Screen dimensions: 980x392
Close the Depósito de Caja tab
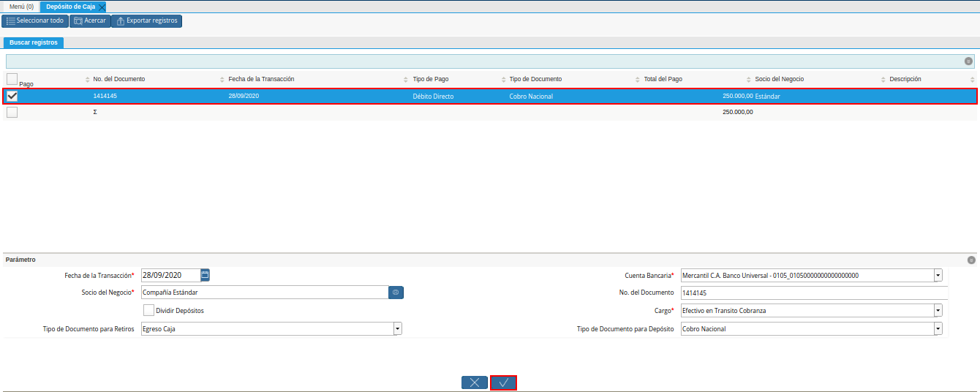pos(102,7)
